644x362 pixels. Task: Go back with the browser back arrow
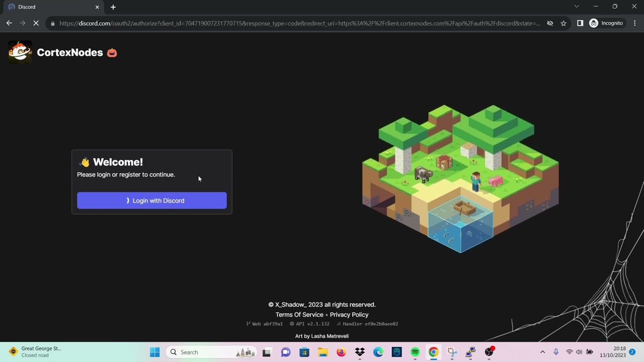[x=9, y=23]
